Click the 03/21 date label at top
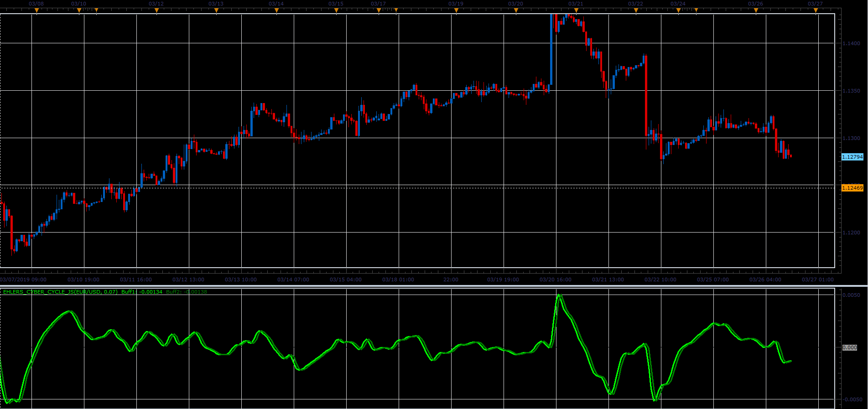 point(576,4)
